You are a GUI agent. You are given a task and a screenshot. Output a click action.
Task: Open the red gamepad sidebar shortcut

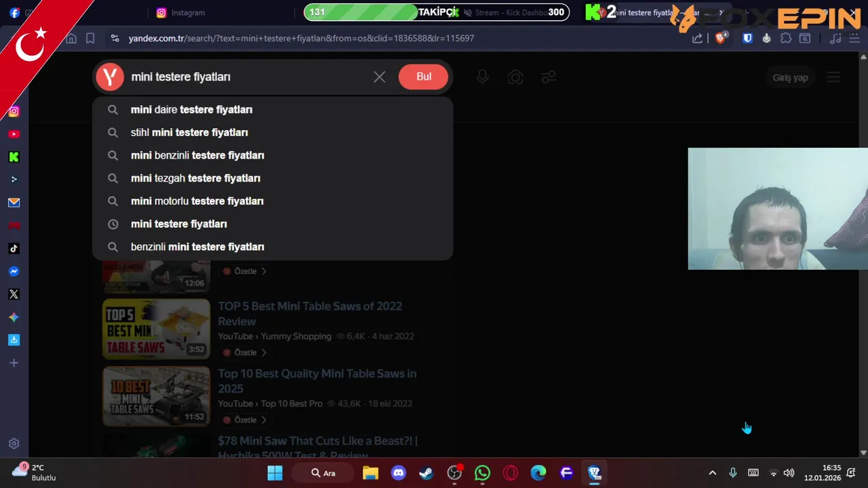click(14, 226)
